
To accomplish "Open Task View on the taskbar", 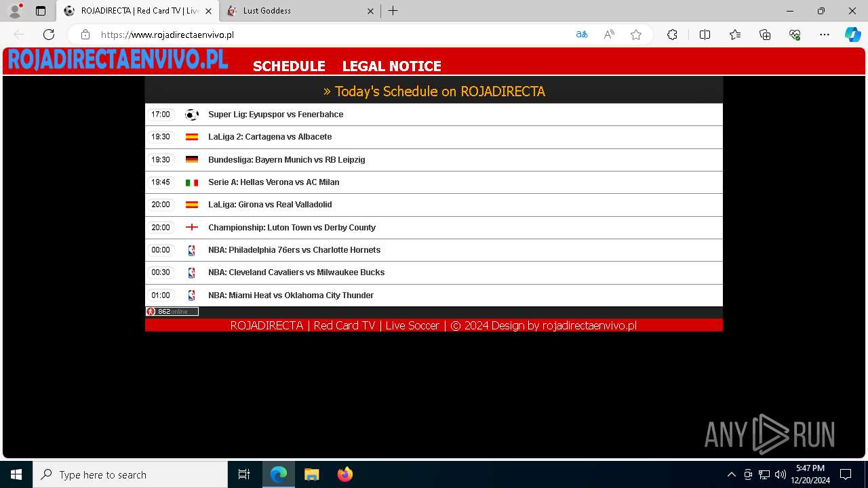I will tap(244, 474).
